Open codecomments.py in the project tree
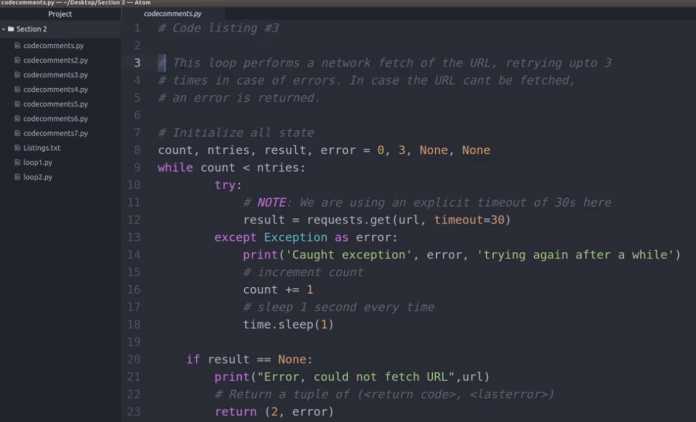Screen dimensions: 696x422 (x=53, y=45)
